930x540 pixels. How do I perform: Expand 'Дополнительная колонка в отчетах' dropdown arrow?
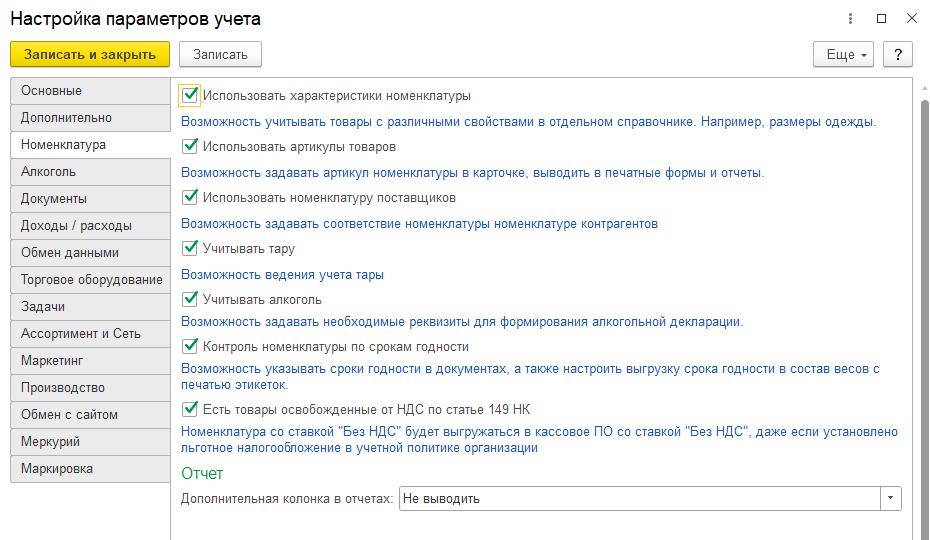[890, 498]
